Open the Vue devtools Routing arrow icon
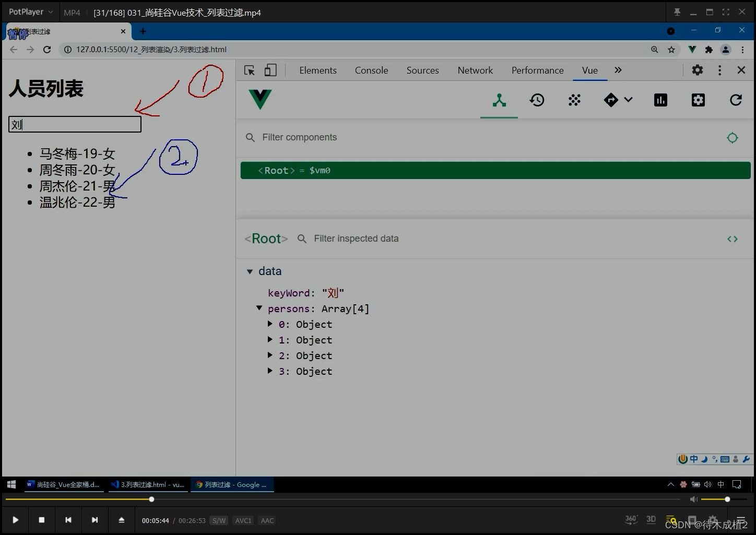Viewport: 756px width, 535px height. pos(611,100)
